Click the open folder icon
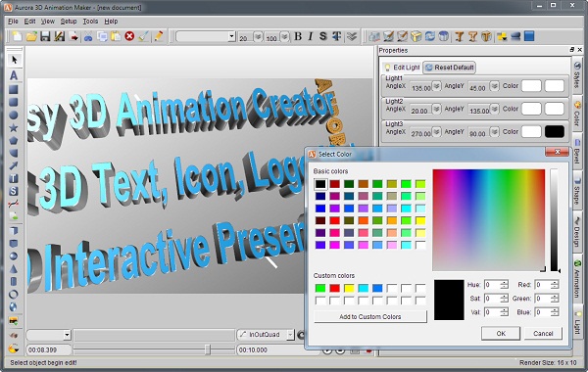This screenshot has width=588, height=372. pyautogui.click(x=31, y=36)
